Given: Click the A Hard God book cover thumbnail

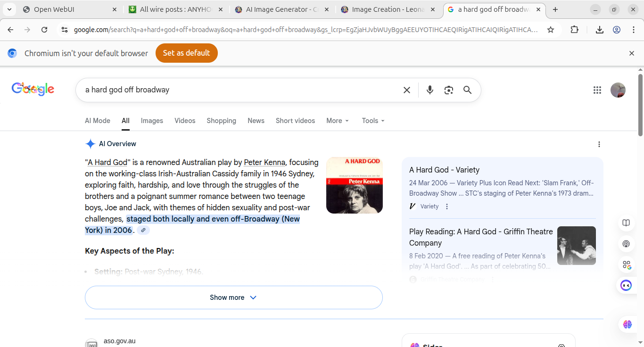Looking at the screenshot, I should click(x=354, y=185).
